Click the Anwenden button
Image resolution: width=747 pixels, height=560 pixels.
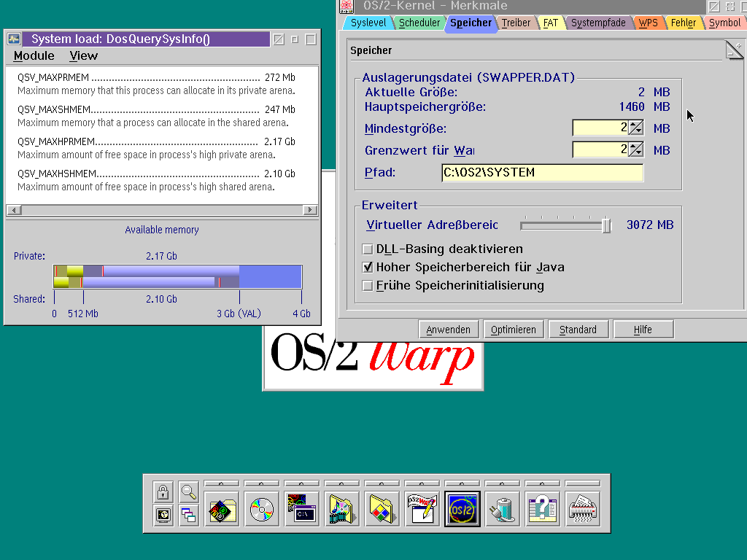(x=449, y=330)
